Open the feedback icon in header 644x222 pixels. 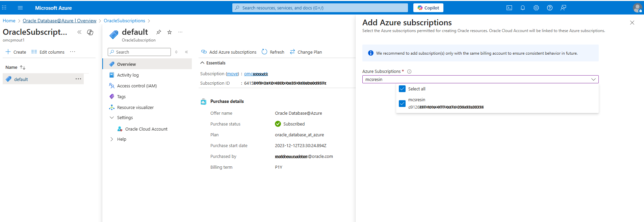563,8
